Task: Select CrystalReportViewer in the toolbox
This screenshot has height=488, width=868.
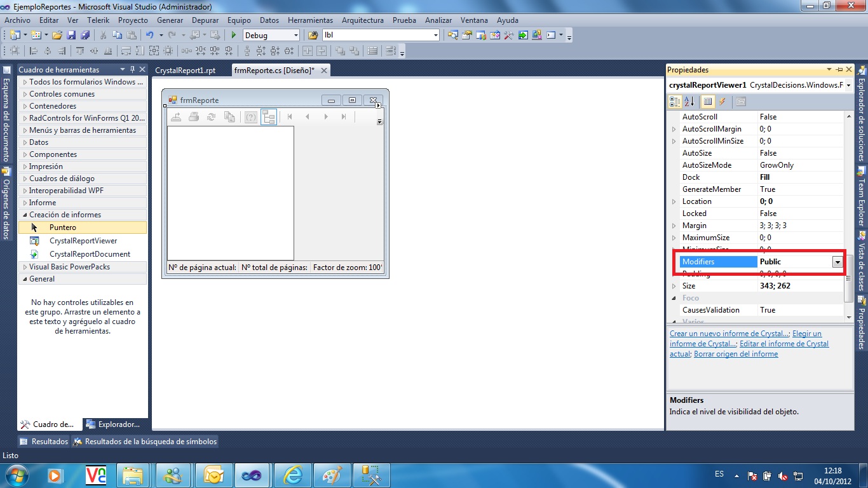Action: point(83,241)
